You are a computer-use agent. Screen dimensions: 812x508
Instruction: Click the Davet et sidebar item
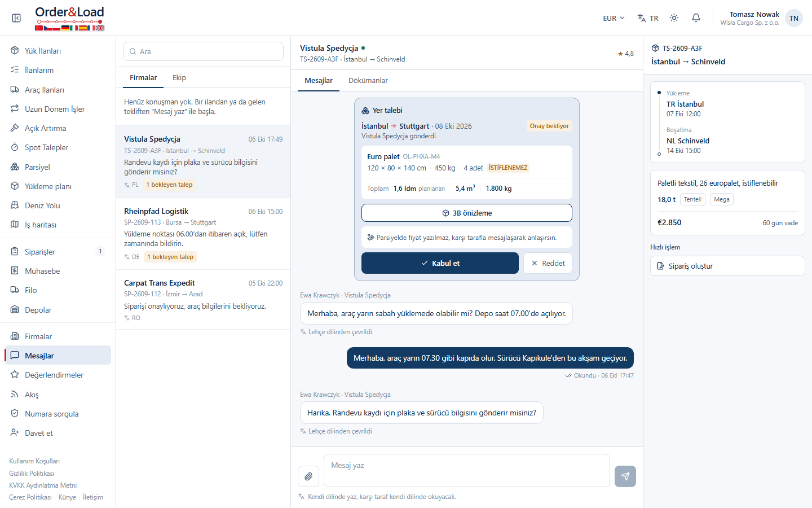58,433
